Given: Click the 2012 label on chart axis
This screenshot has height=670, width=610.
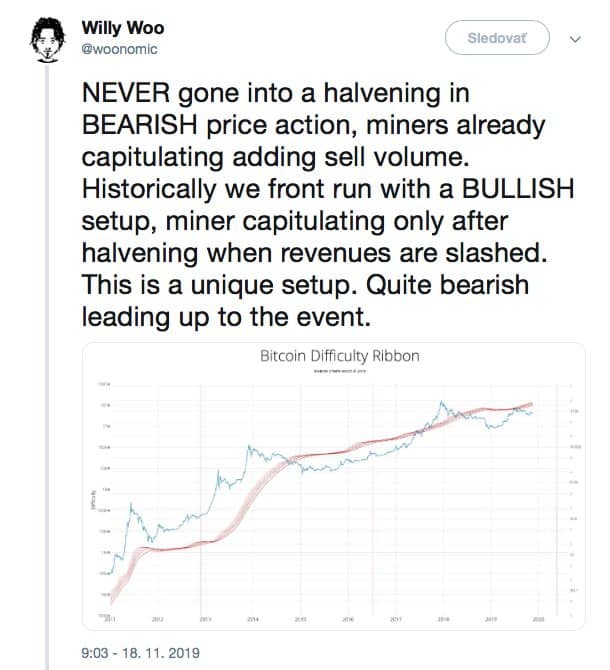Looking at the screenshot, I should point(157,620).
